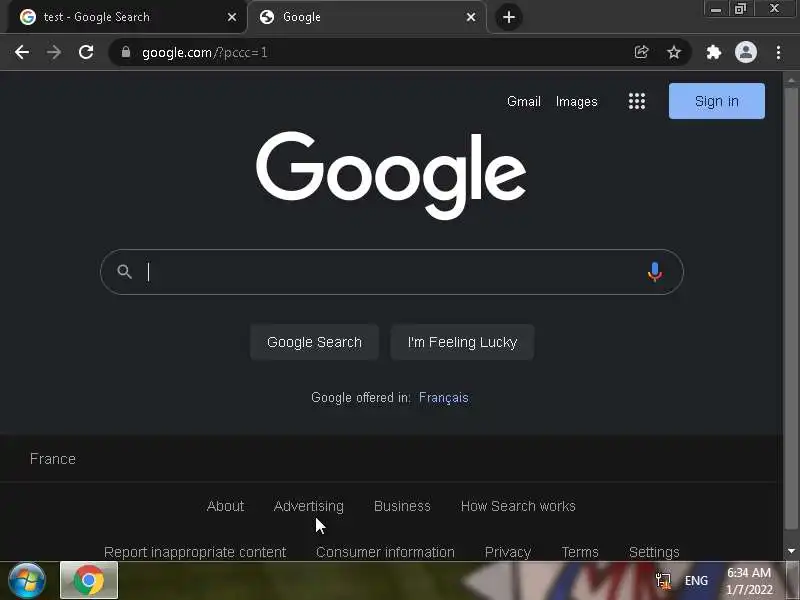Go back to the previous page
Viewport: 800px width, 600px height.
21,52
